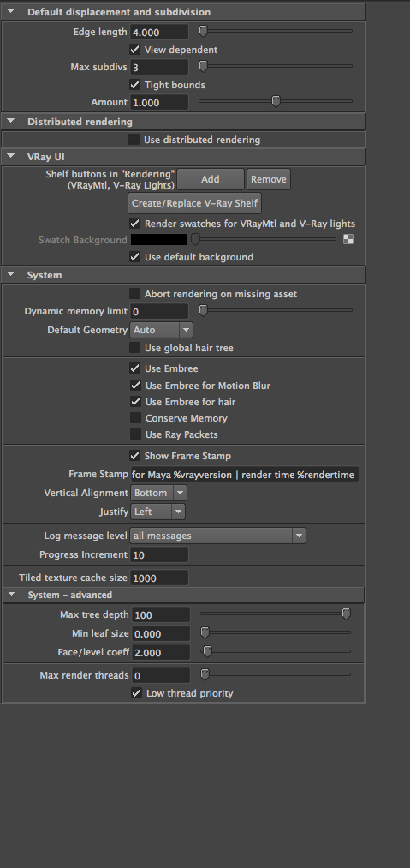Collapse the VRay UI section
410x868 pixels.
[11, 157]
